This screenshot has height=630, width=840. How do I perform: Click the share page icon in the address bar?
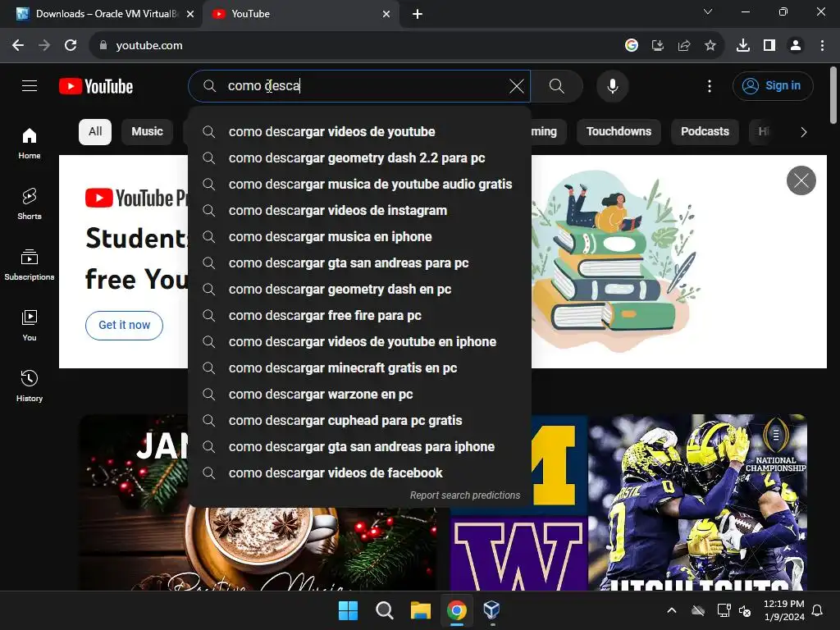(x=683, y=46)
